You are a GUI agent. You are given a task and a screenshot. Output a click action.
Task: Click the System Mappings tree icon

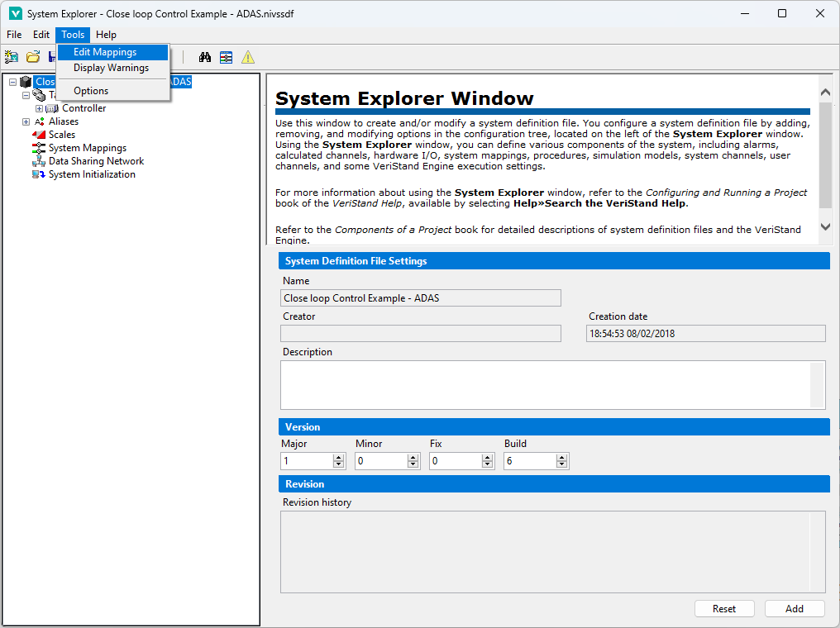(39, 148)
